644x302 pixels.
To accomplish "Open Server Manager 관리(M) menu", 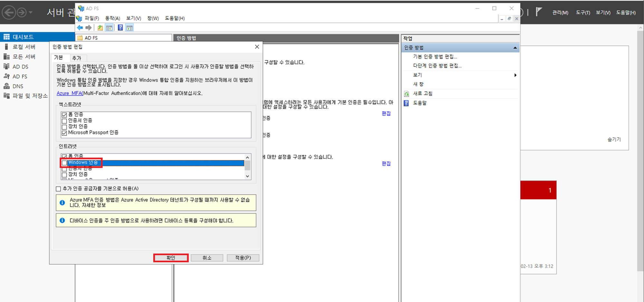I will coord(560,13).
